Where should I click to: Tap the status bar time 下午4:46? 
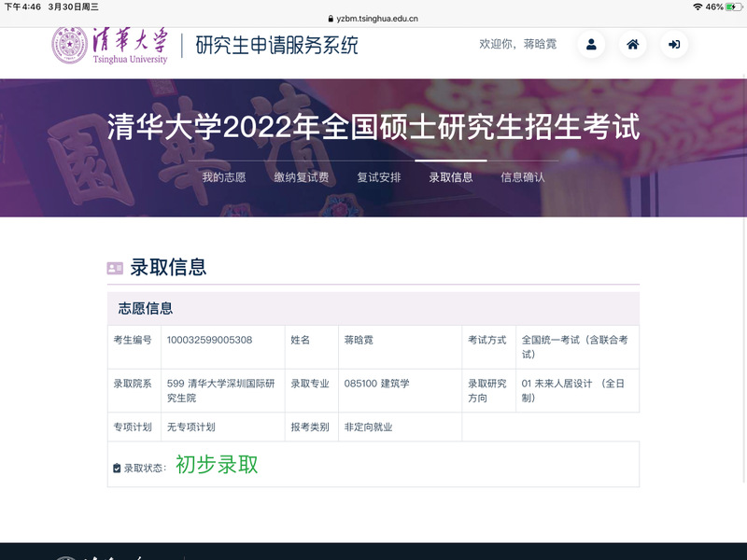point(22,7)
